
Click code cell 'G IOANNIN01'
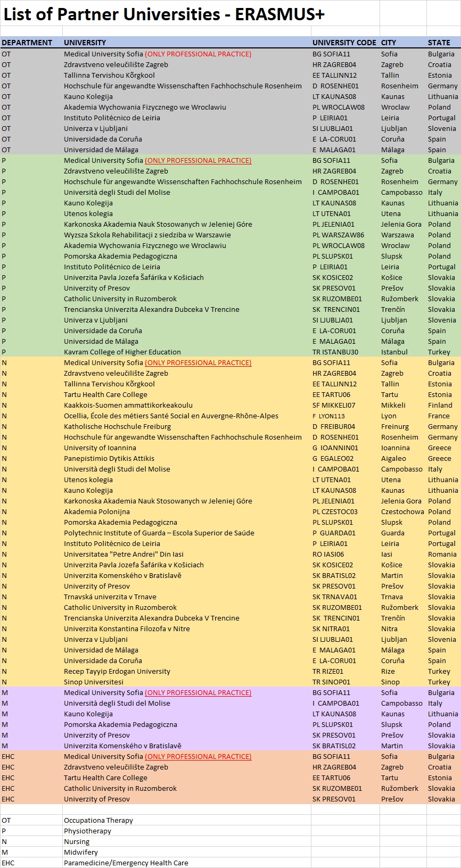335,448
